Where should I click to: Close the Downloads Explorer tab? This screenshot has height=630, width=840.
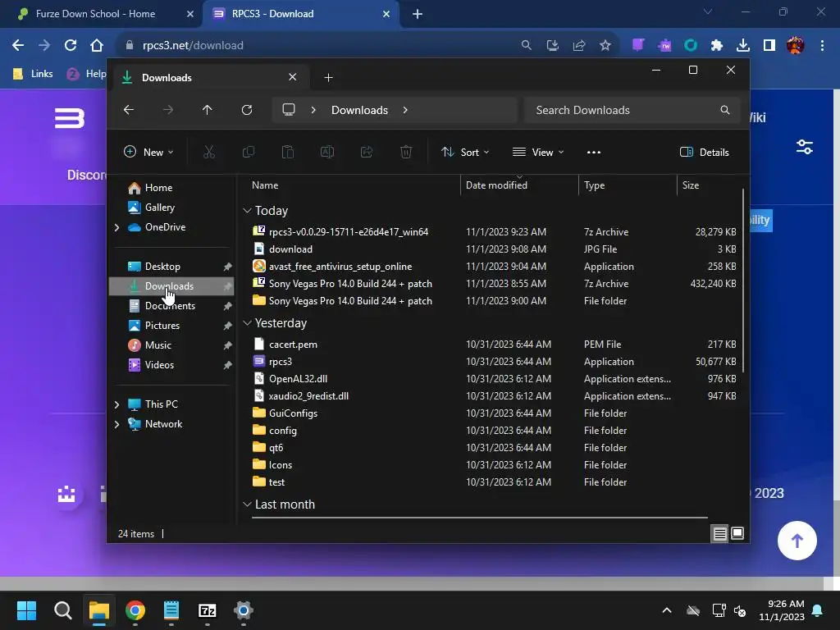pos(293,77)
